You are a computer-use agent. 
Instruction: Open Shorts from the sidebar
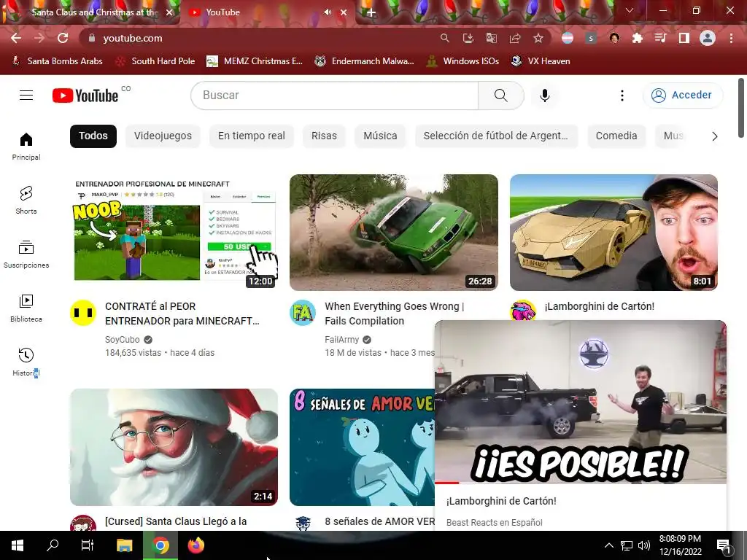[x=26, y=200]
